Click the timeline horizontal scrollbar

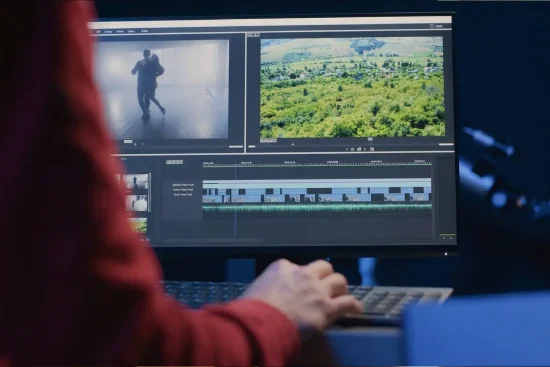click(x=213, y=241)
